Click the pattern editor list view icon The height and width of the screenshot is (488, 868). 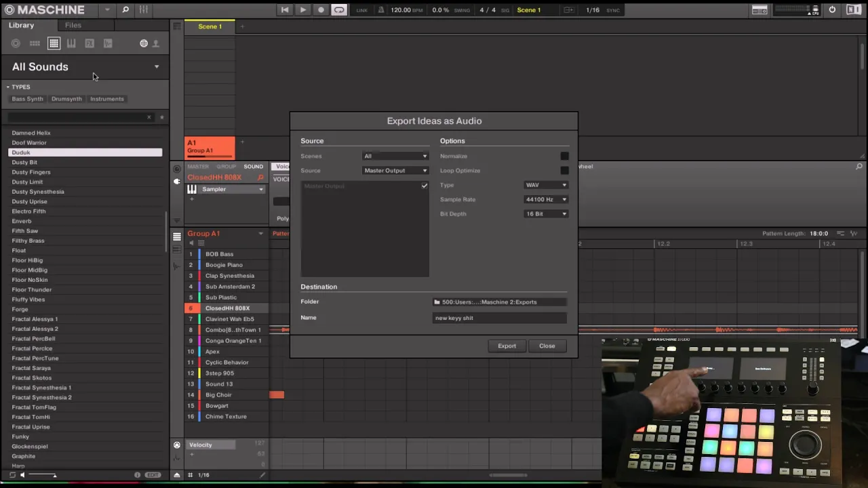tap(177, 237)
